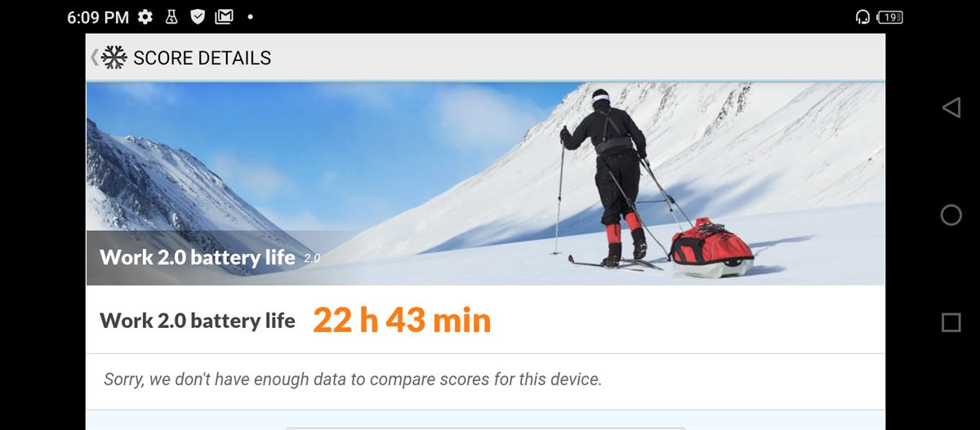Tap the lab flask notification icon

coord(171,16)
